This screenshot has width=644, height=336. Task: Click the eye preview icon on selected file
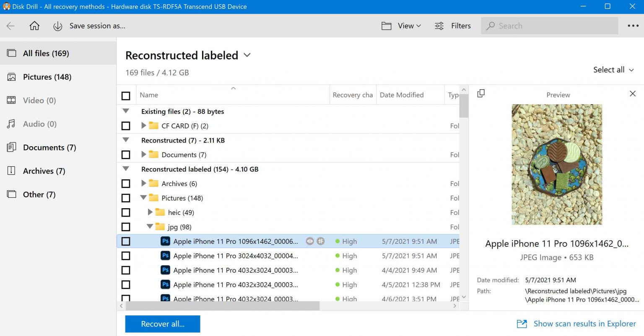309,241
